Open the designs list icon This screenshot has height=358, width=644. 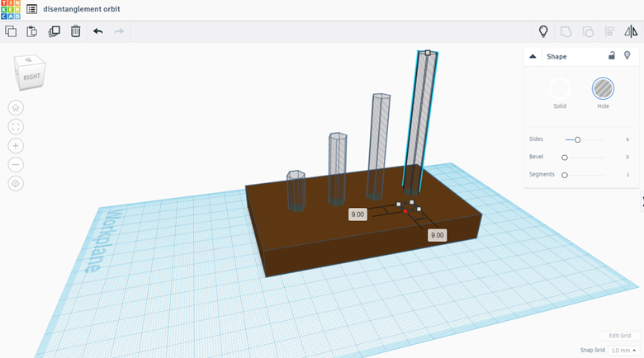(31, 9)
